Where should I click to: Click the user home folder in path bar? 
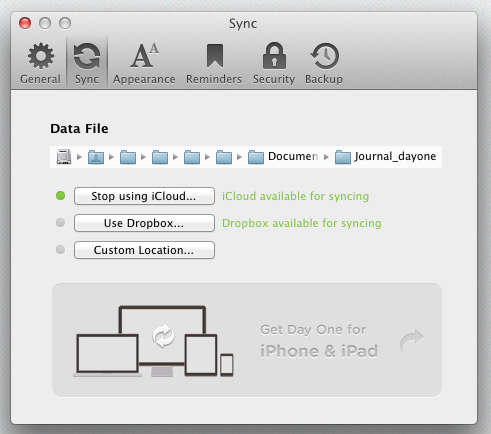[96, 157]
